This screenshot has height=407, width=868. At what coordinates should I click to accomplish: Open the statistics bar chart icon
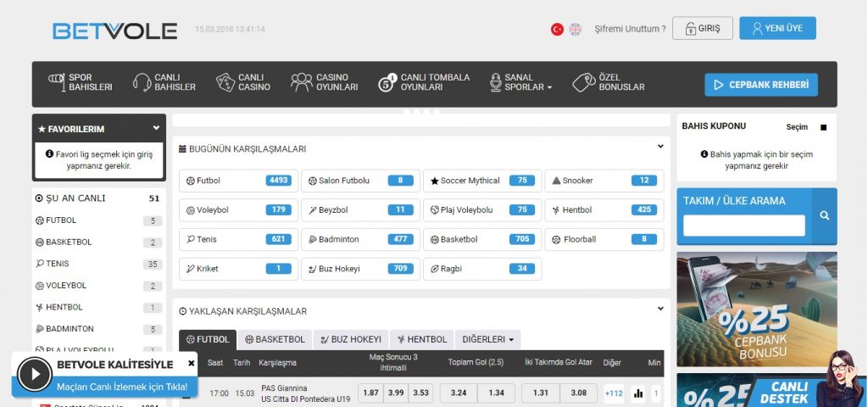click(638, 393)
